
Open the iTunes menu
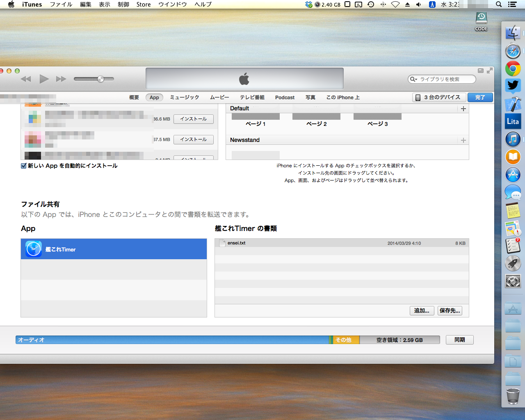pos(32,4)
